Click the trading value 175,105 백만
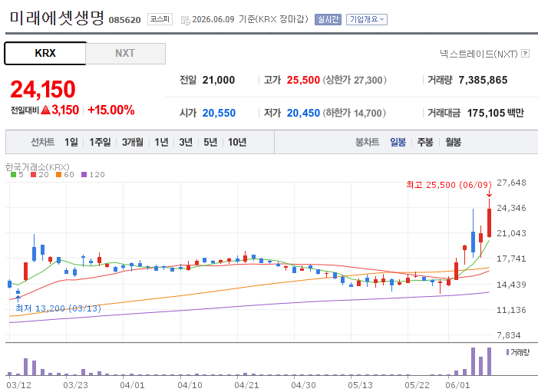Viewport: 538px width, 392px height. click(x=496, y=113)
